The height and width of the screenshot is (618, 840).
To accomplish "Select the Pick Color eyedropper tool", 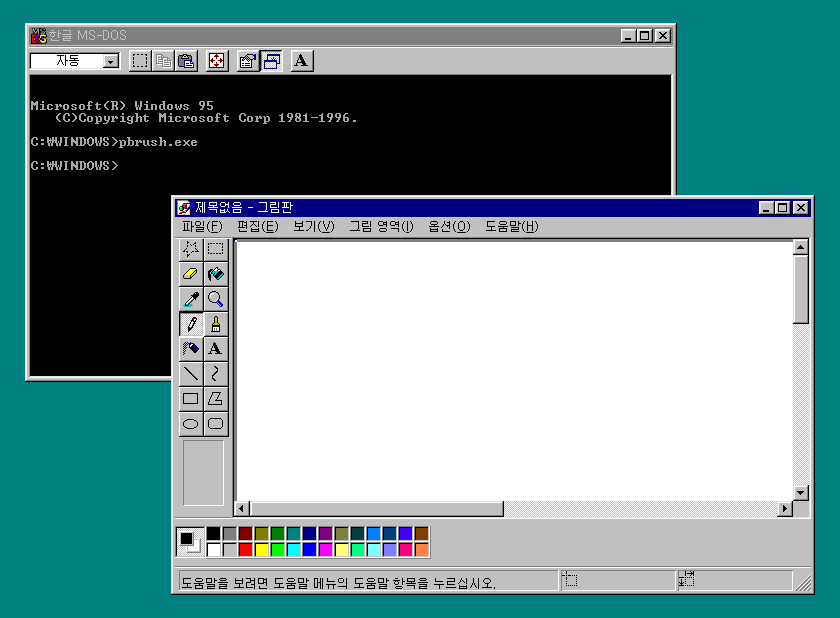I will pyautogui.click(x=191, y=299).
